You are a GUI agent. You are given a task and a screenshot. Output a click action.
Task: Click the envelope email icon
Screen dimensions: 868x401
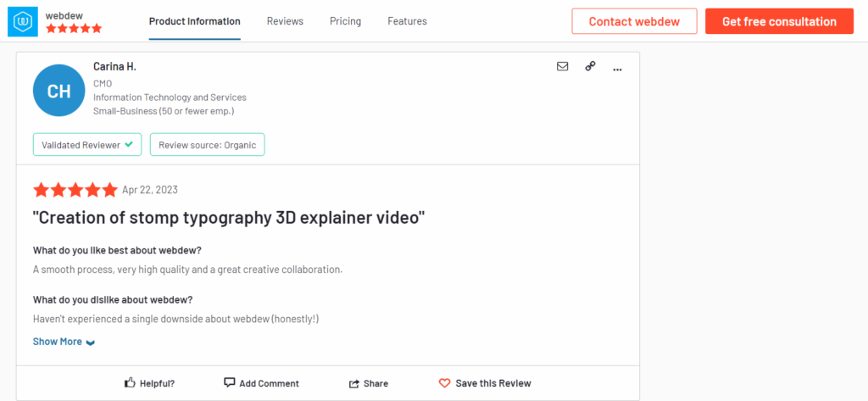tap(562, 66)
